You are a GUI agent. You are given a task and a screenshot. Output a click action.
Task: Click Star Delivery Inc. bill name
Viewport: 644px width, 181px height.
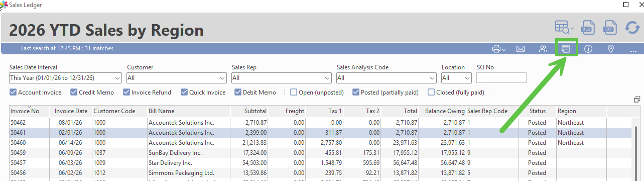pyautogui.click(x=171, y=163)
